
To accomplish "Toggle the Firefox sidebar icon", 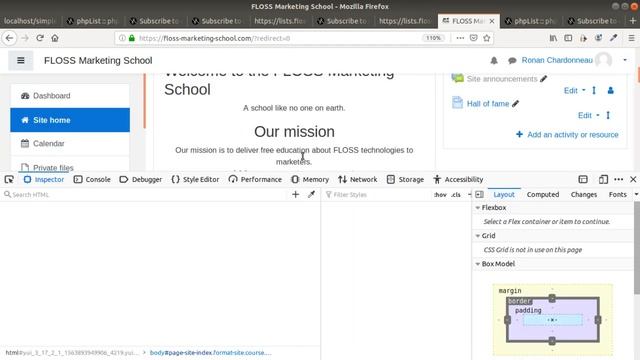I will coord(568,38).
